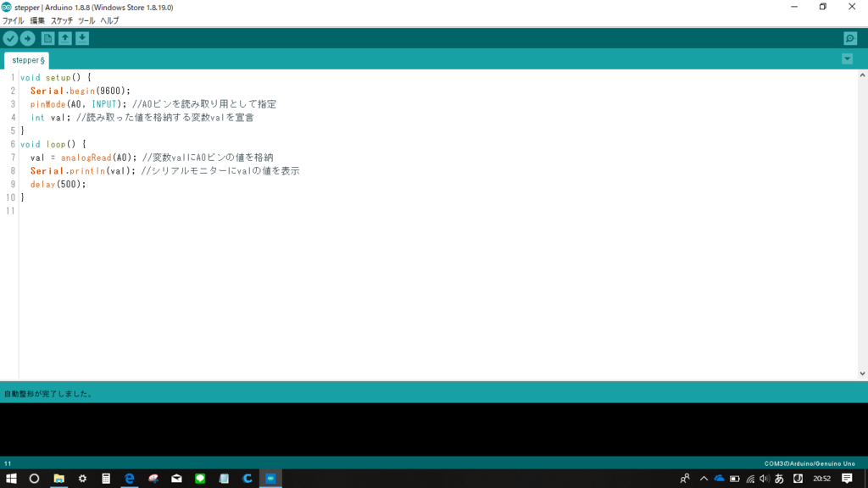Click the volume speaker tray icon
This screenshot has width=868, height=488.
pyautogui.click(x=765, y=479)
